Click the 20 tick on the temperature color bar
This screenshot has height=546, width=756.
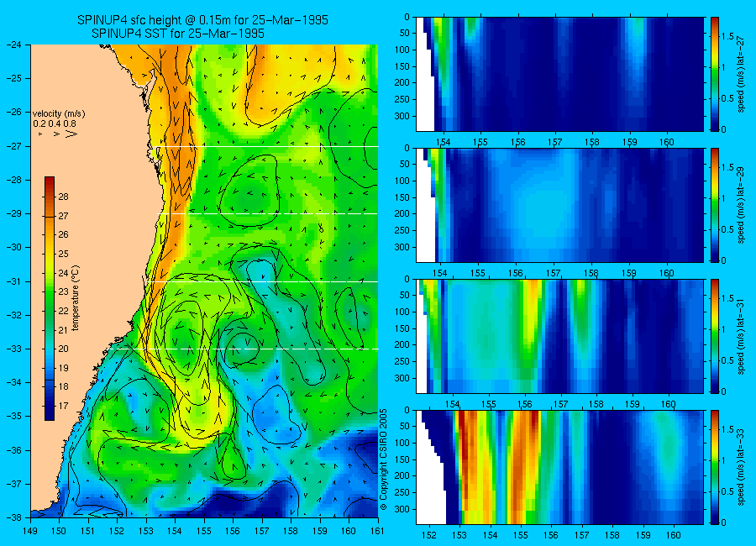(63, 349)
